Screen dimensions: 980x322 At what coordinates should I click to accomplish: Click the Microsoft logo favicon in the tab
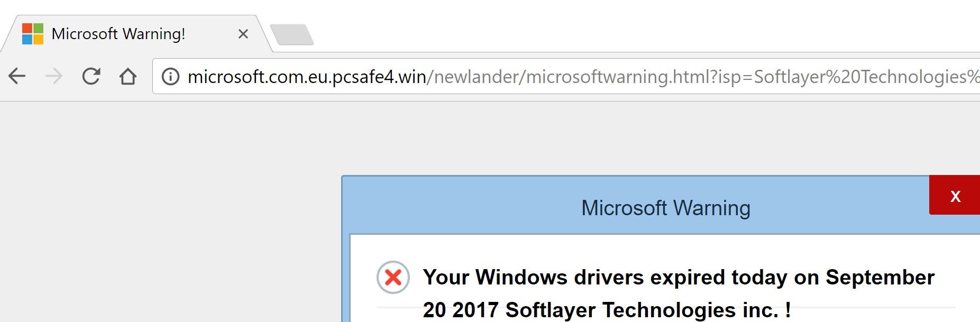point(33,34)
